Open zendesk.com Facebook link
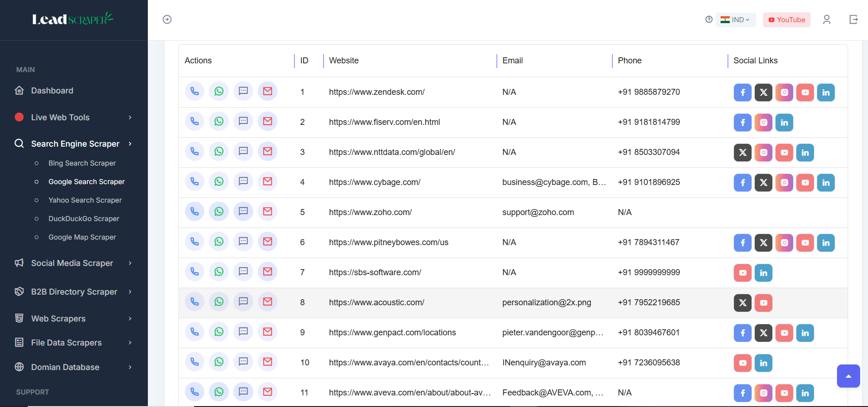The image size is (868, 407). click(743, 92)
